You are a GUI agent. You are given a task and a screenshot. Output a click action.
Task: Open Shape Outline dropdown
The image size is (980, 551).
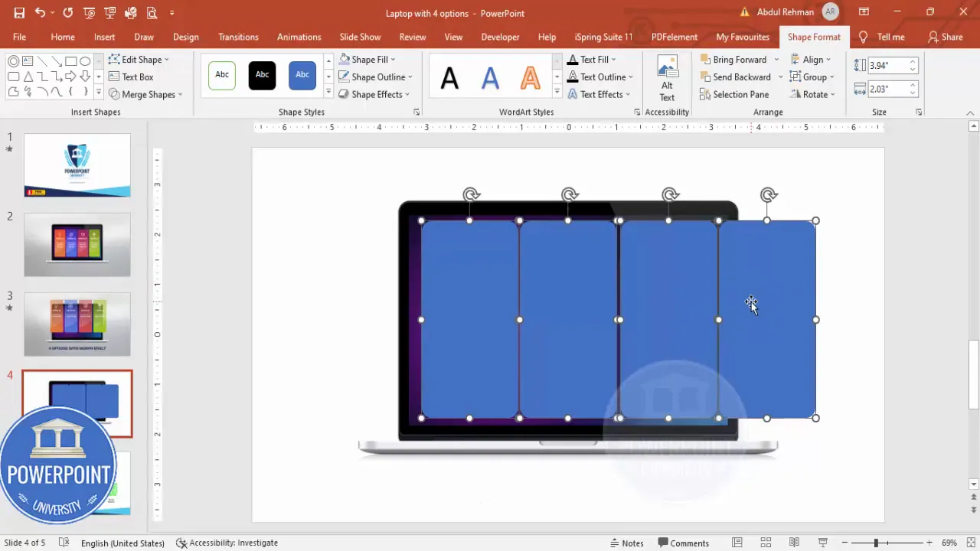pyautogui.click(x=376, y=77)
